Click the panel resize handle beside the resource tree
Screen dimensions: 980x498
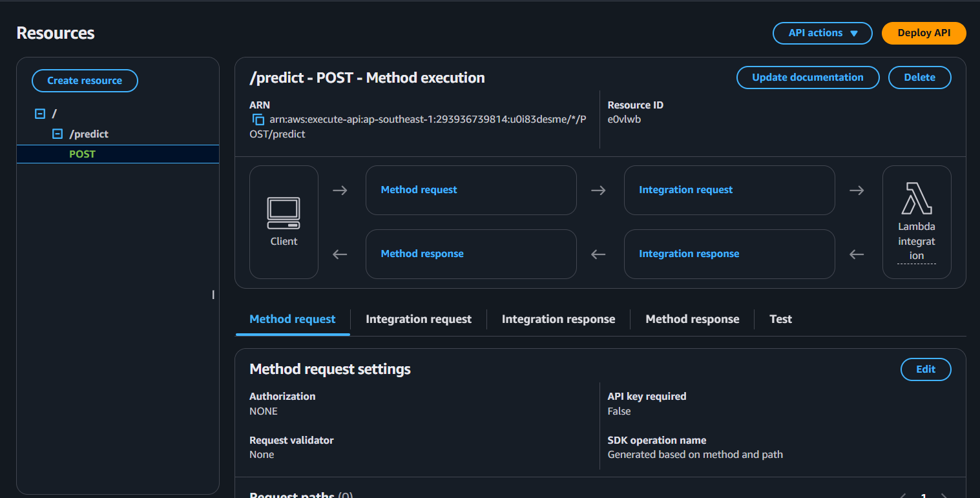tap(213, 295)
